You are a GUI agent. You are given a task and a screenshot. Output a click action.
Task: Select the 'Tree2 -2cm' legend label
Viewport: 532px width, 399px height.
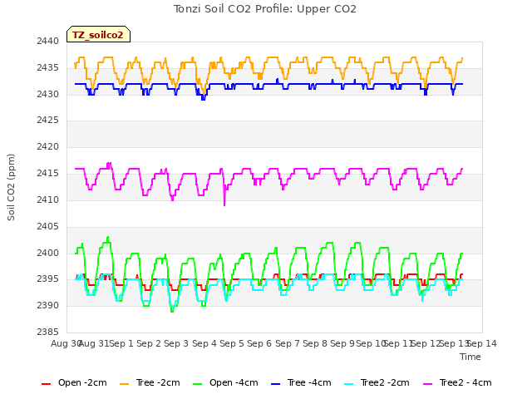[x=385, y=382]
